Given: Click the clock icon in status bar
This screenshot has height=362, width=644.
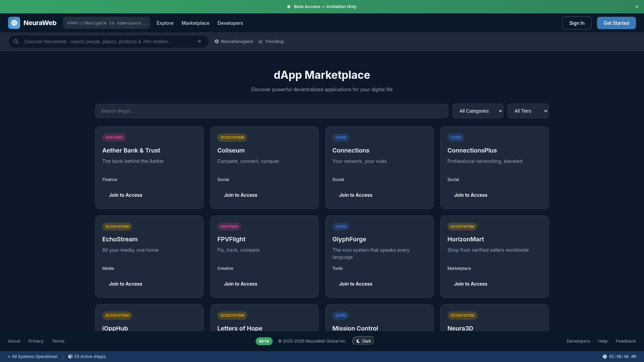Looking at the screenshot, I should (605, 357).
